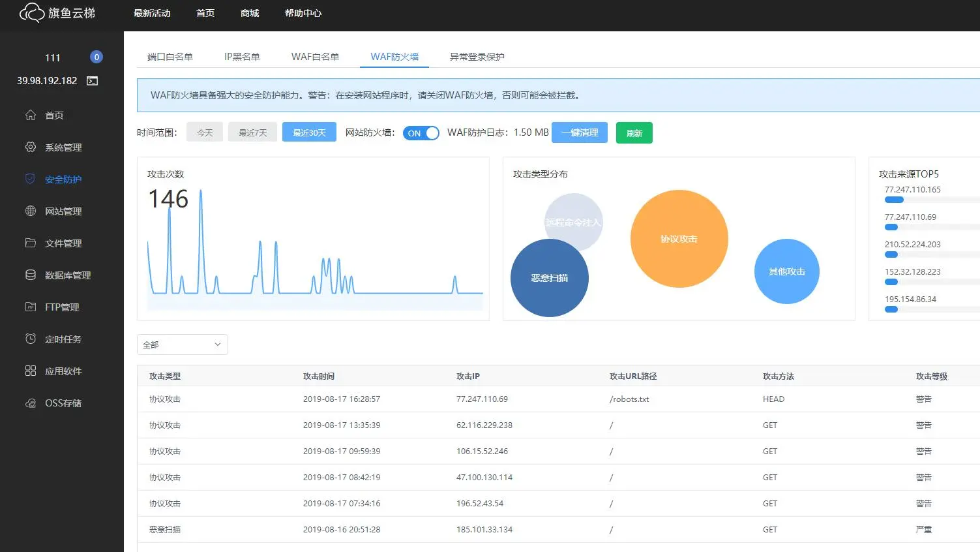Click the orange 协议攻击 bubble
The image size is (980, 552).
coord(679,239)
